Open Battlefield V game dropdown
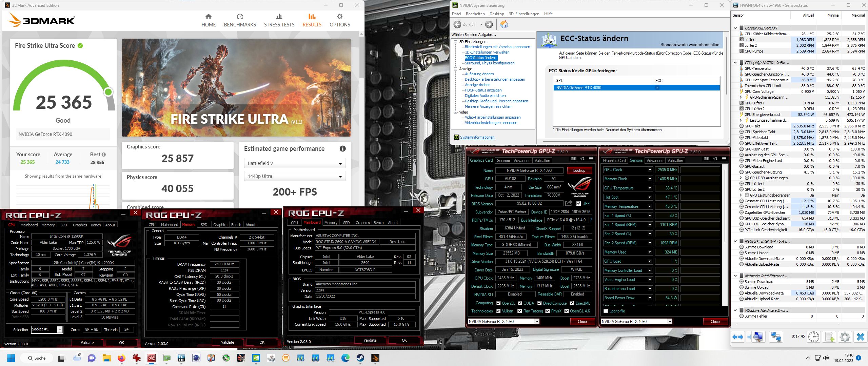The image size is (868, 366). (x=294, y=163)
